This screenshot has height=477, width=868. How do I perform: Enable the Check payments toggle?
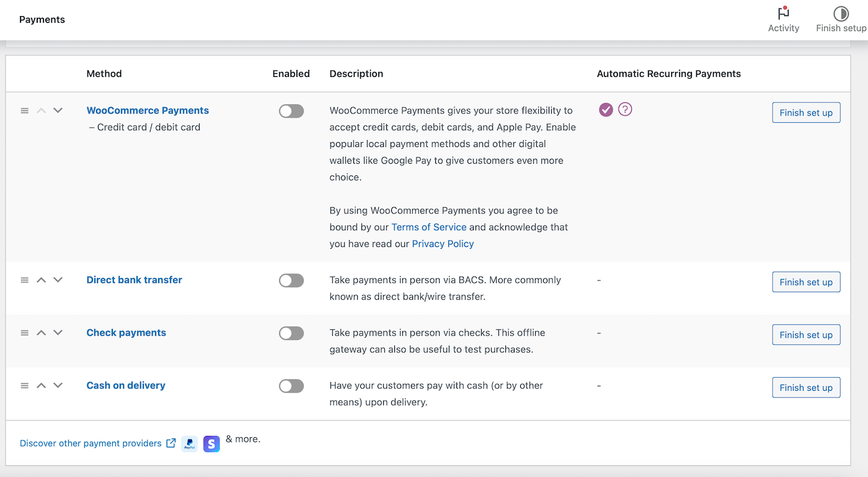(x=291, y=333)
